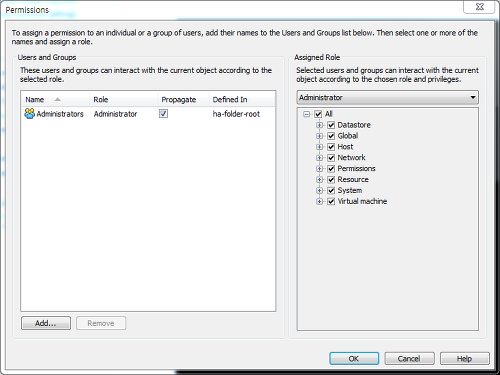Click the ha-folder-root cell
The height and width of the screenshot is (375, 500).
point(236,114)
